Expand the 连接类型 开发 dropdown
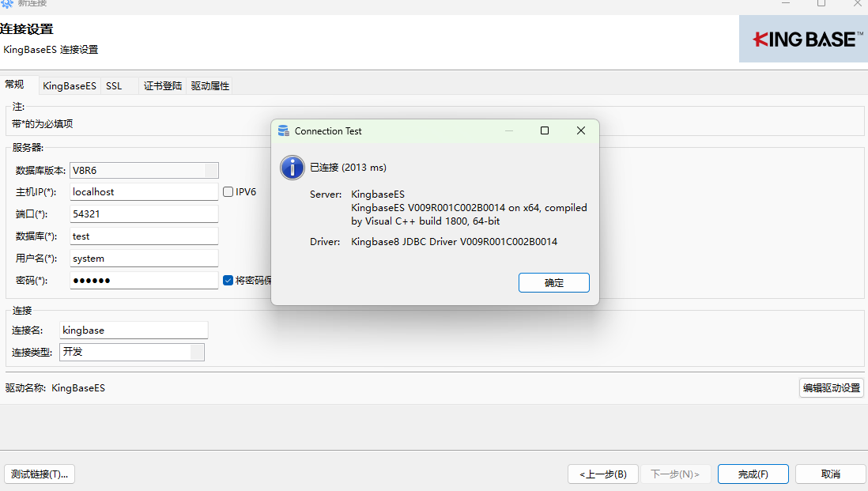 [197, 352]
